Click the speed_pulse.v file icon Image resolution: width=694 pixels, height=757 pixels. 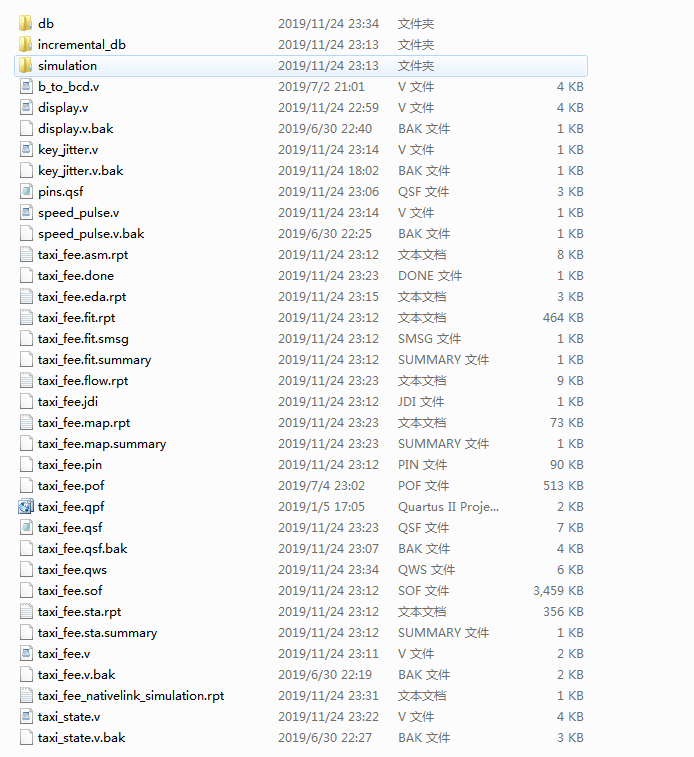(x=26, y=212)
